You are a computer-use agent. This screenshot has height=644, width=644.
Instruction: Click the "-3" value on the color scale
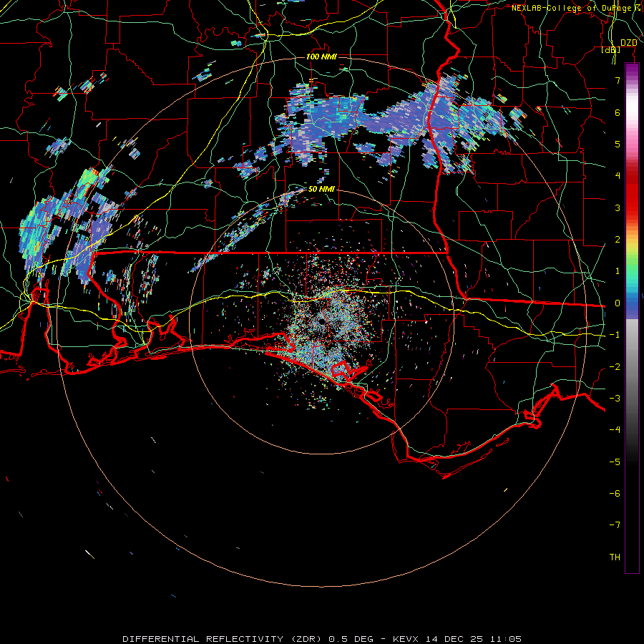click(615, 399)
